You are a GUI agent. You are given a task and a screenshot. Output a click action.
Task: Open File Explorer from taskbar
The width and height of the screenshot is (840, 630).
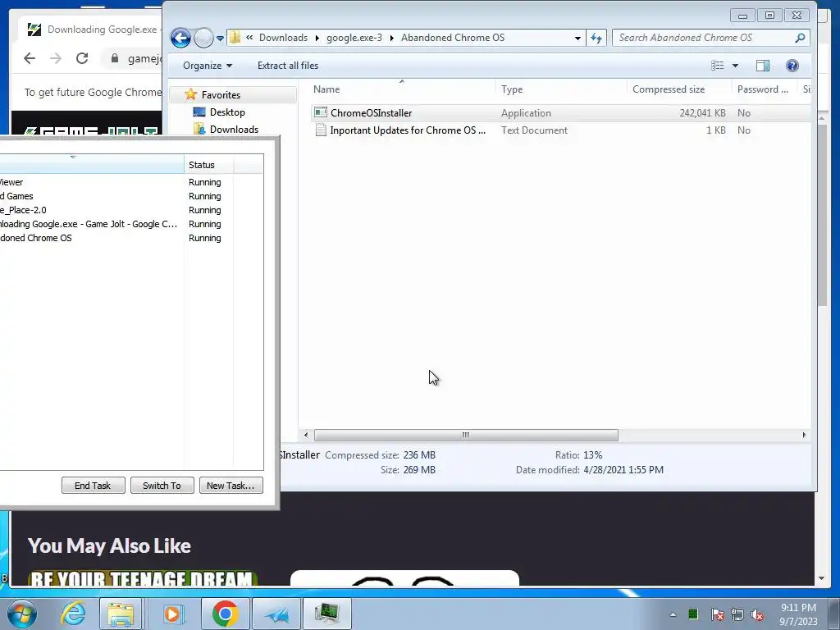tap(121, 614)
